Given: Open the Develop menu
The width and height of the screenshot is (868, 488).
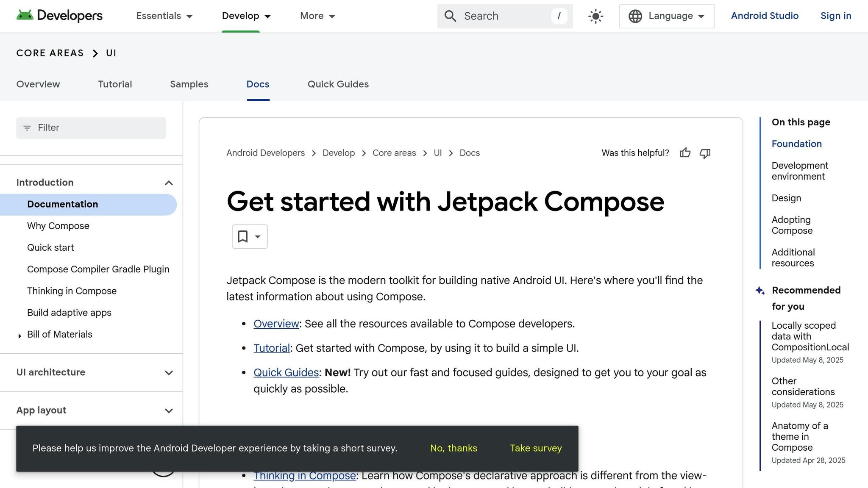Looking at the screenshot, I should coord(246,16).
